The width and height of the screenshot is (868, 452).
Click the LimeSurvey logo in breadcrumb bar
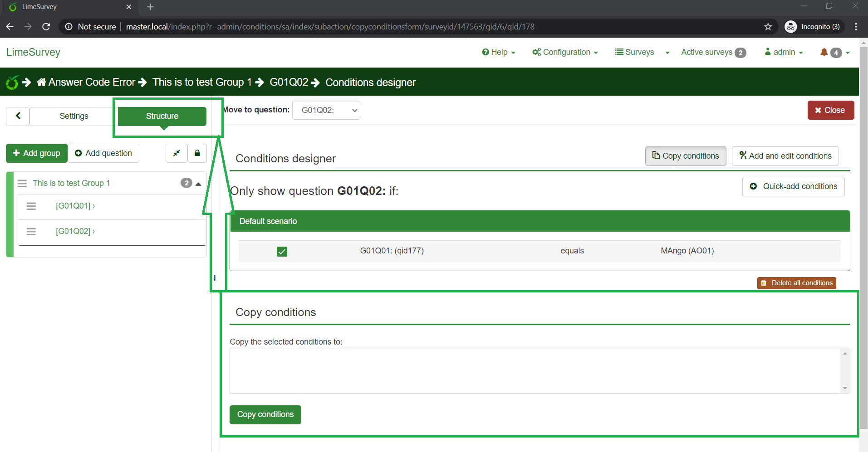(12, 83)
